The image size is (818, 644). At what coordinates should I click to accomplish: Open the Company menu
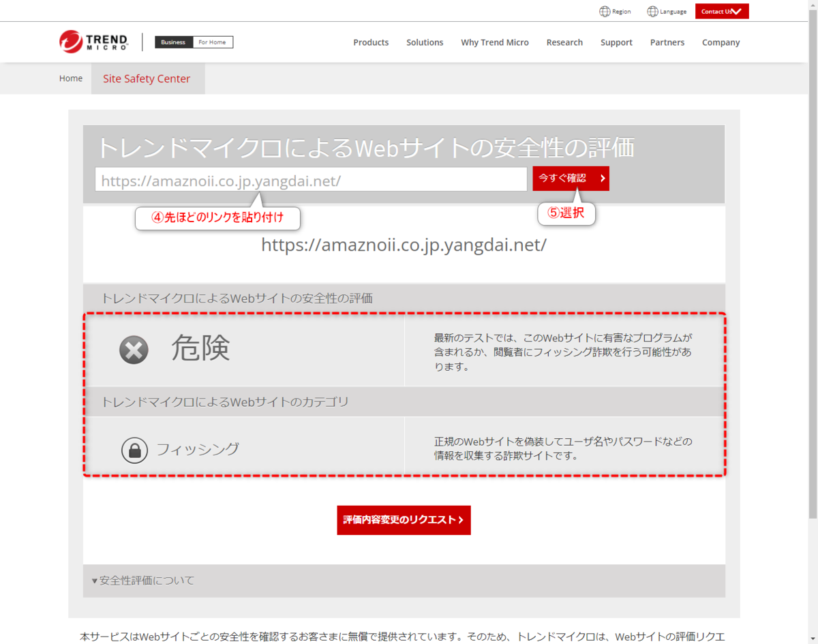[x=721, y=42]
